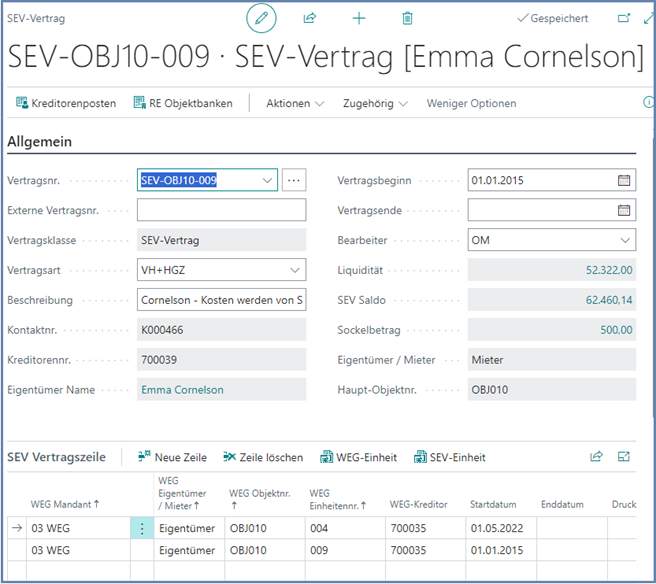The width and height of the screenshot is (656, 584).
Task: Expand the Bearbeiter dropdown
Action: (x=624, y=240)
